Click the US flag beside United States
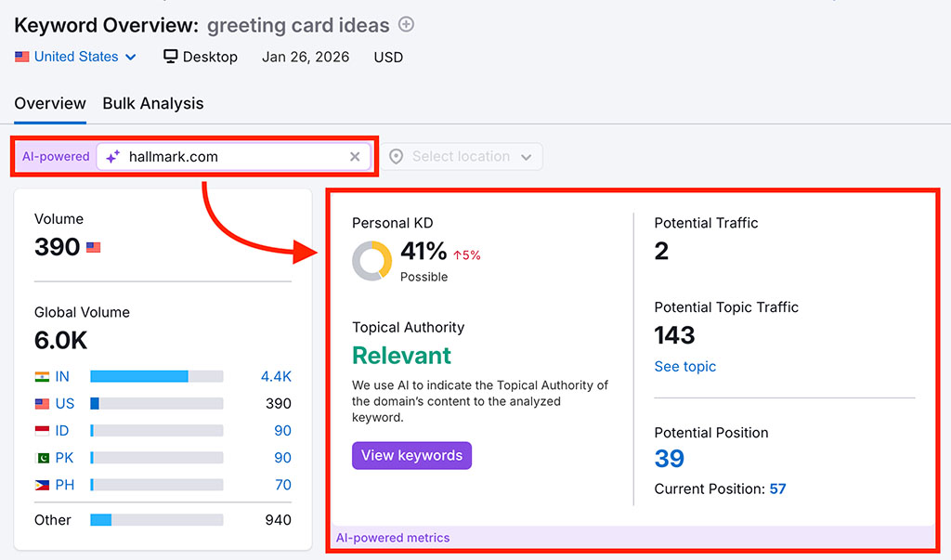Image resolution: width=951 pixels, height=560 pixels. tap(21, 57)
